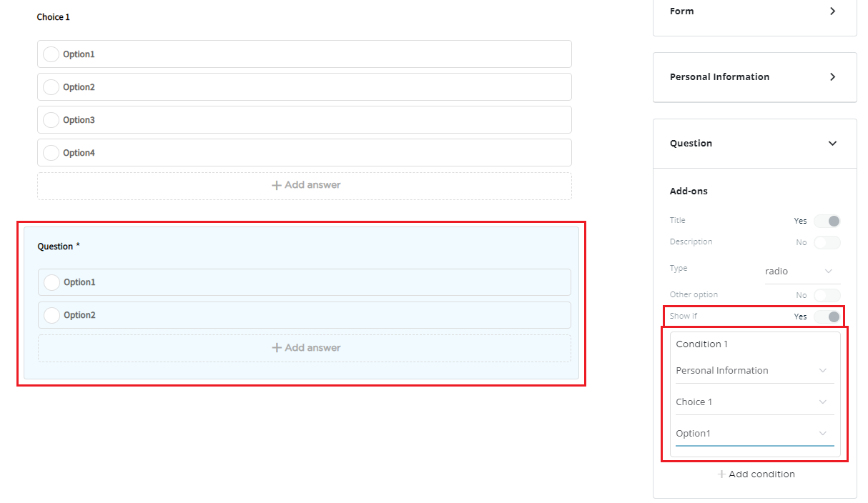Turn off the Show if toggle
The height and width of the screenshot is (503, 868).
pyautogui.click(x=827, y=317)
